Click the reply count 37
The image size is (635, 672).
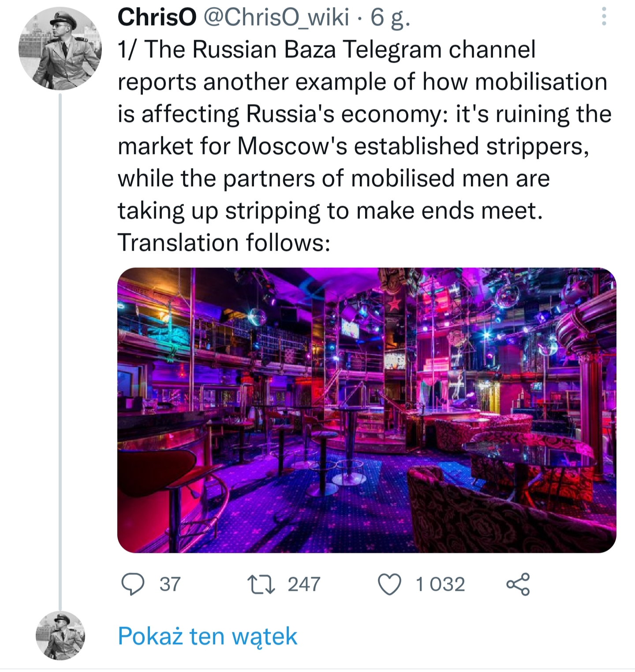(170, 584)
